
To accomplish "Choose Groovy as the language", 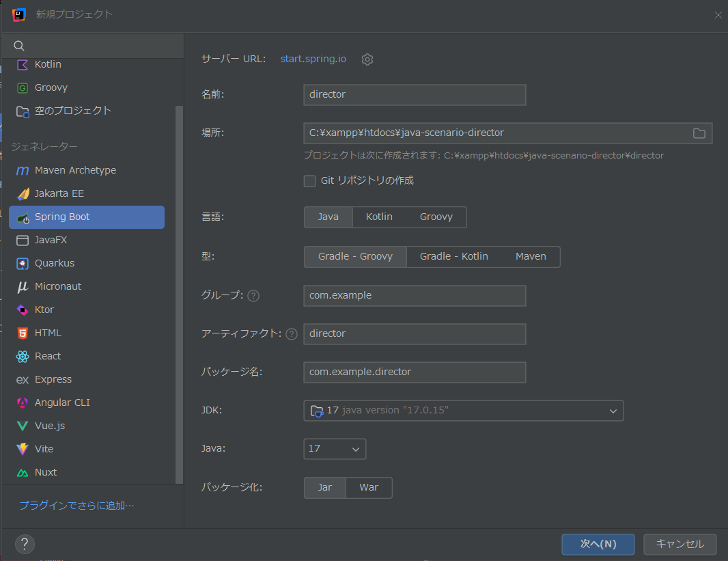I will coord(436,217).
